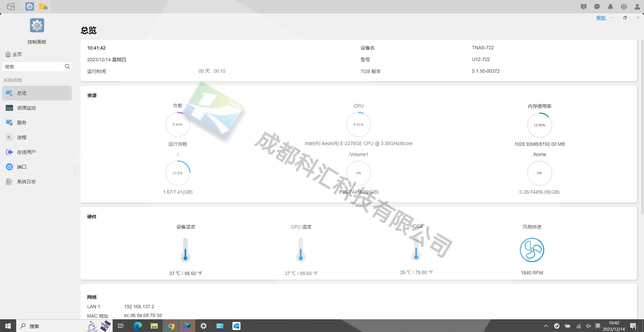Click the 总览 sidebar icon
The image size is (644, 332).
tap(9, 93)
